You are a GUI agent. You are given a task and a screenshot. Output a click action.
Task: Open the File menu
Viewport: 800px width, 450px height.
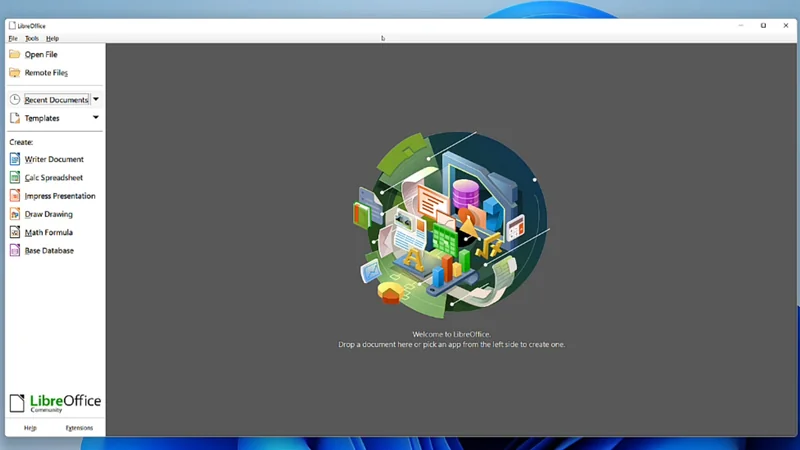click(x=13, y=38)
